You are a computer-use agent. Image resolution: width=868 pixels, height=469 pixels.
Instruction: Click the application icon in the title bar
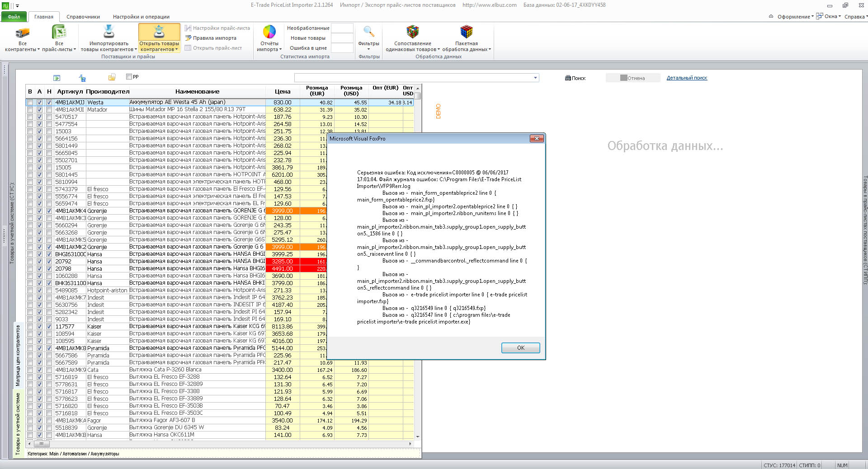coord(5,5)
